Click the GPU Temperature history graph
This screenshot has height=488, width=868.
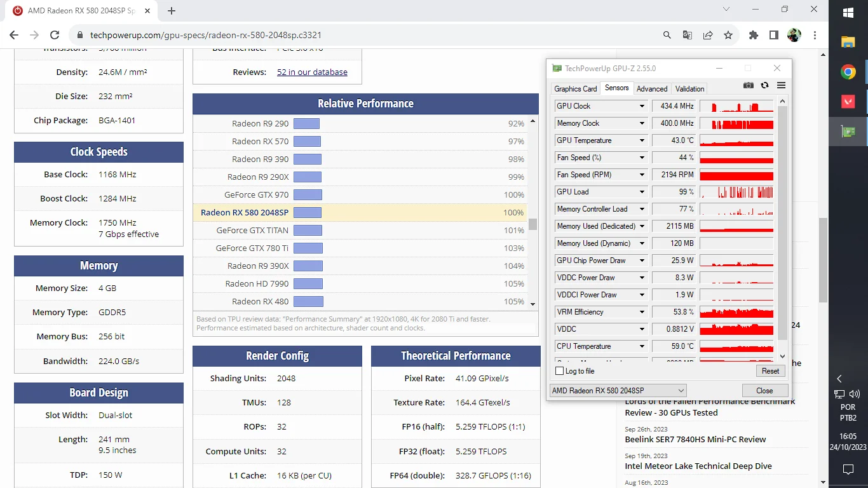click(x=736, y=140)
